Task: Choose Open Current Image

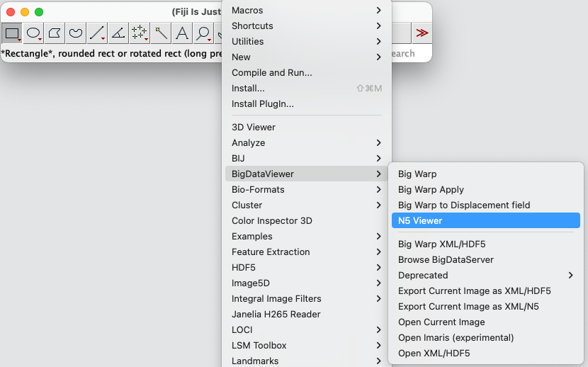Action: [x=485, y=322]
